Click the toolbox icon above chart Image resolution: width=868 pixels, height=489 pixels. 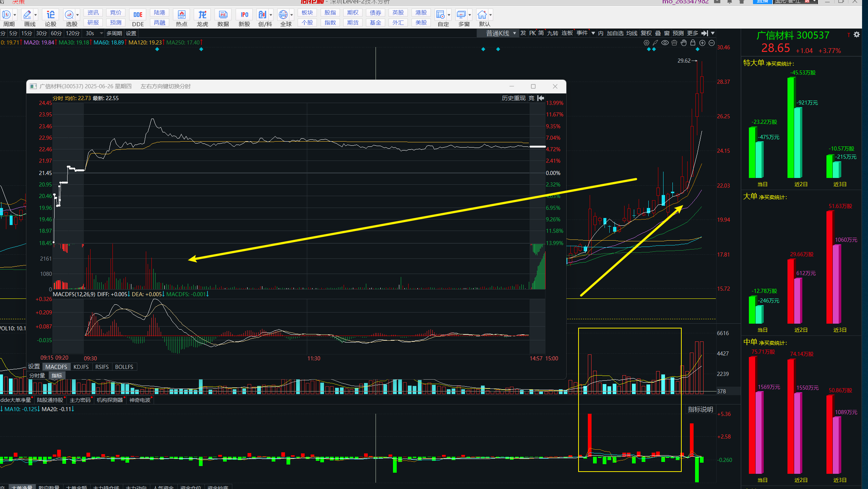pos(674,43)
